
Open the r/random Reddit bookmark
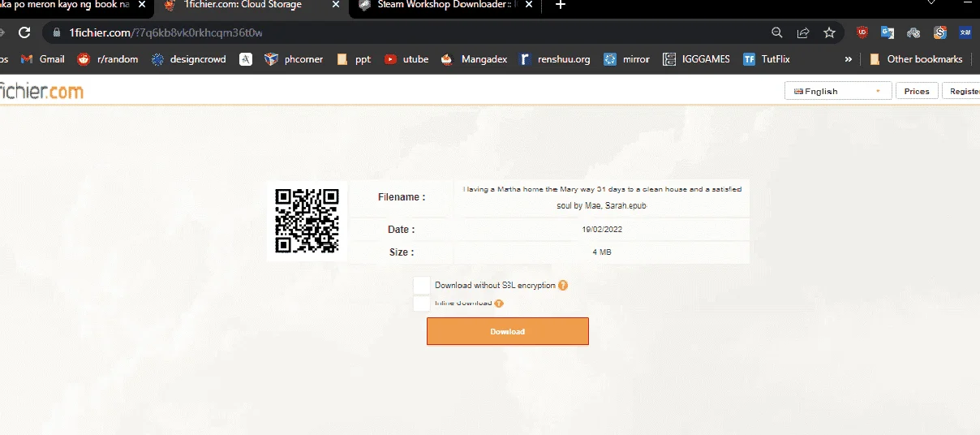point(108,59)
